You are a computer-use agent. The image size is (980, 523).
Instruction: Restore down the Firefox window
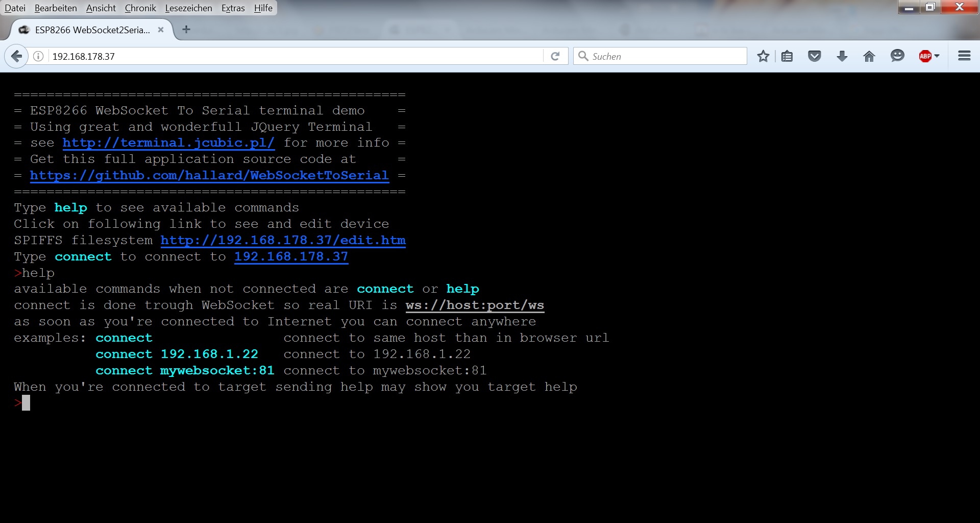click(930, 7)
